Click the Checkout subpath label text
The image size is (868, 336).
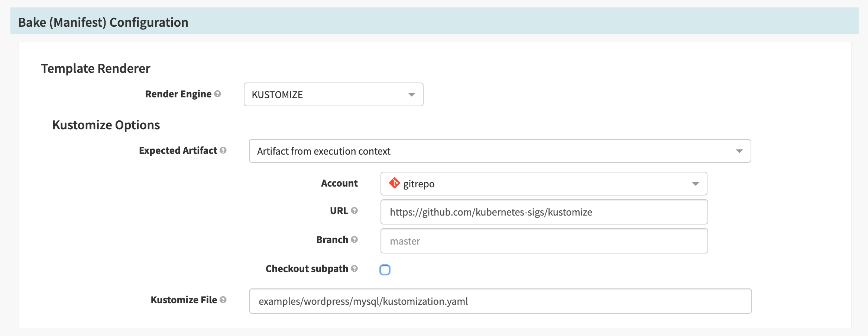click(307, 269)
